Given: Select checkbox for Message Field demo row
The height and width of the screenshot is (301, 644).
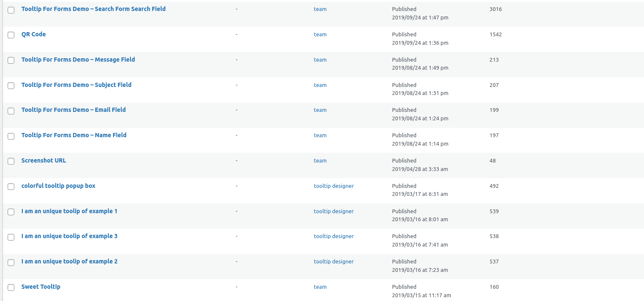Looking at the screenshot, I should pos(11,60).
